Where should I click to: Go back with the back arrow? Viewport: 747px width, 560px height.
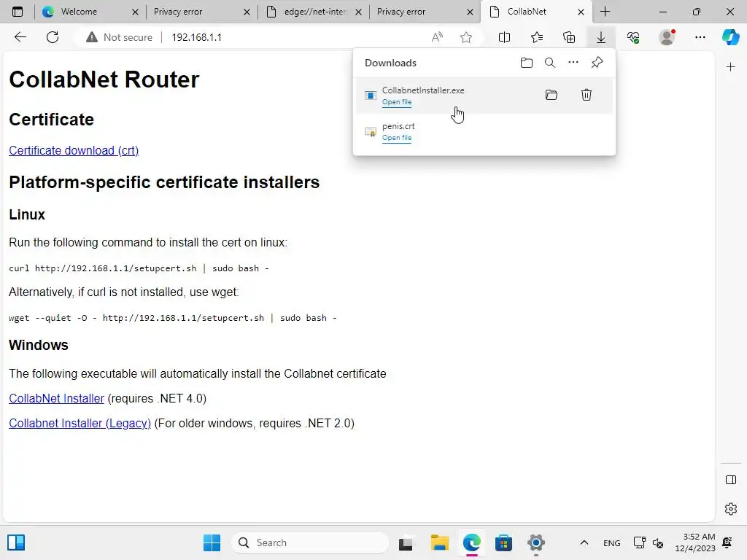click(x=20, y=37)
